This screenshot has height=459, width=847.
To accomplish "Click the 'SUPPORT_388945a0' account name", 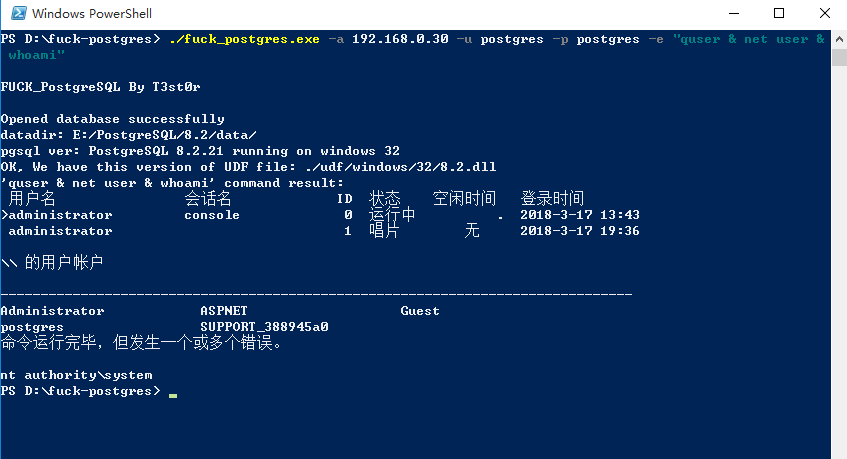I will pyautogui.click(x=264, y=327).
